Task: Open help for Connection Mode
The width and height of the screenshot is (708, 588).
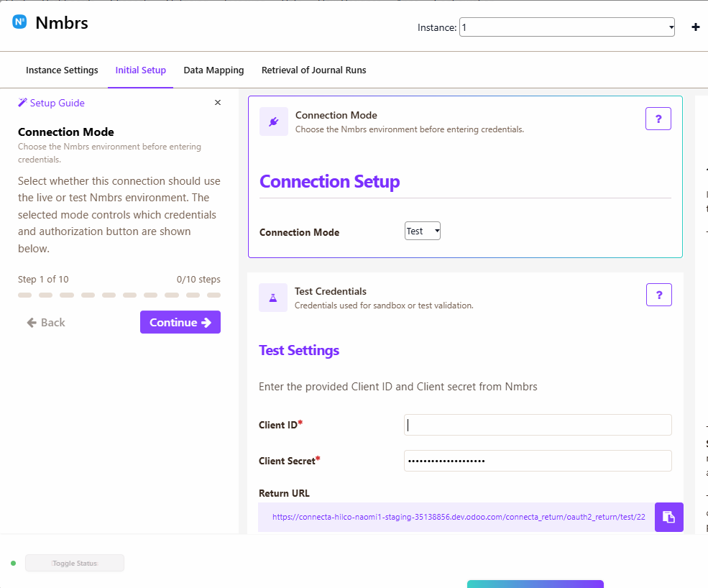Action: (658, 119)
